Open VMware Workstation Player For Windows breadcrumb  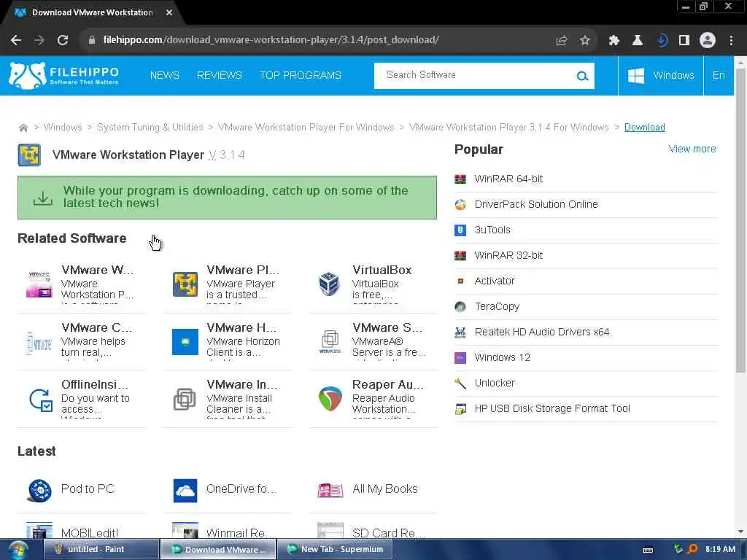coord(306,127)
